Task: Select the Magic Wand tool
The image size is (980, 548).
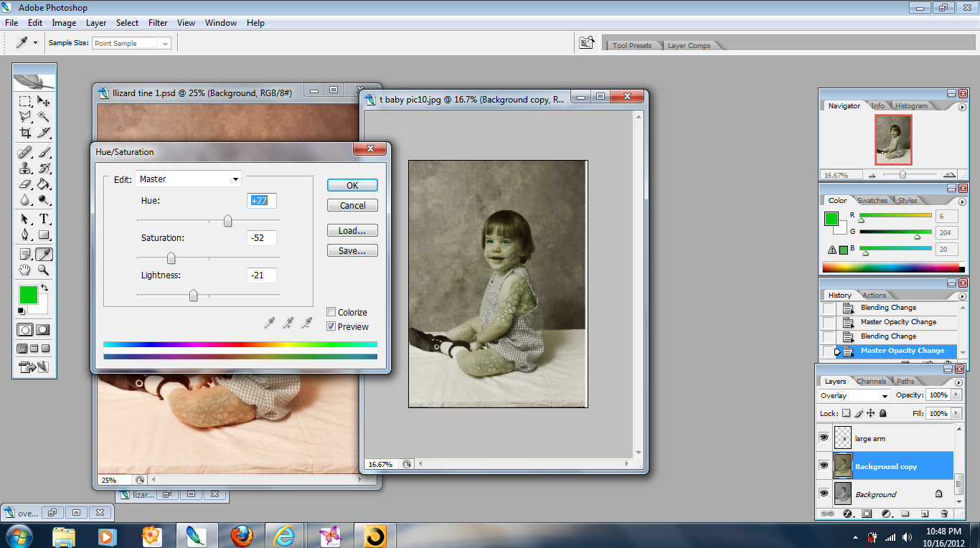Action: click(x=44, y=117)
